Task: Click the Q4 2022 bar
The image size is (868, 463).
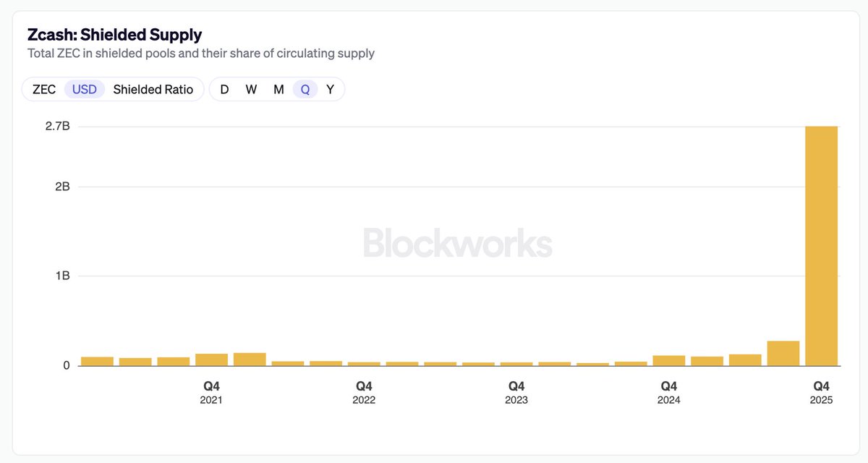Action: pos(364,363)
